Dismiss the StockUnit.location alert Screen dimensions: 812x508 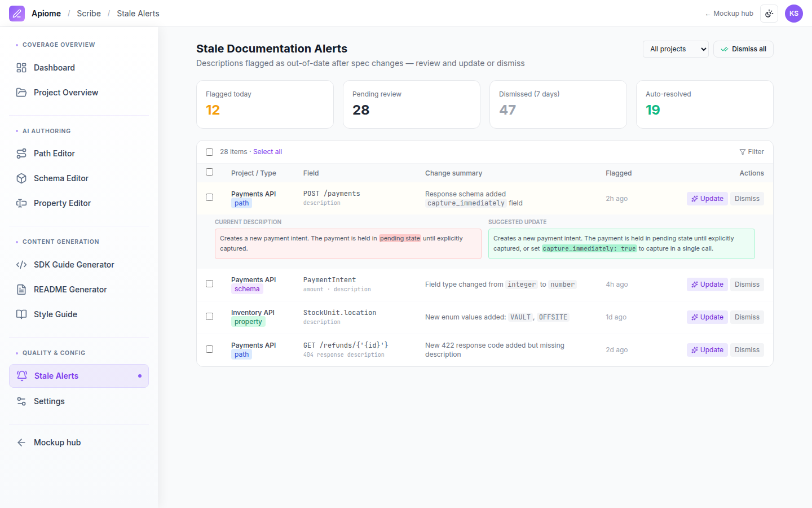(747, 317)
